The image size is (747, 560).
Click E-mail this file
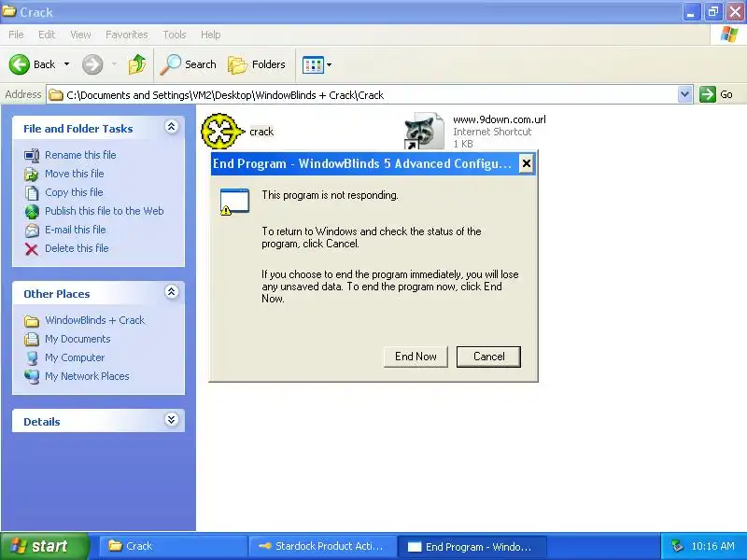76,229
